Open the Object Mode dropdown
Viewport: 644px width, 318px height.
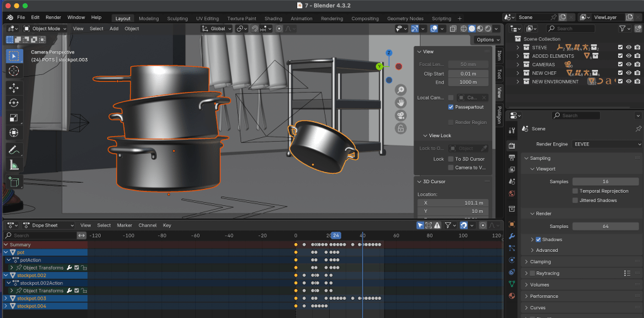[45, 28]
